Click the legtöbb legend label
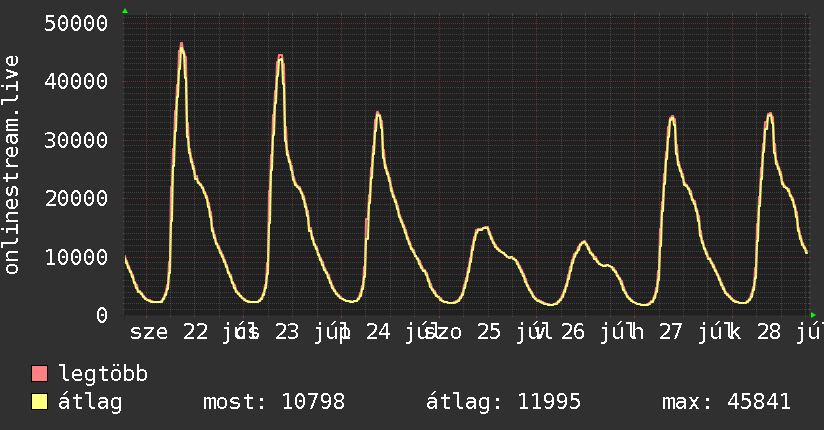This screenshot has height=430, width=824. coord(103,374)
